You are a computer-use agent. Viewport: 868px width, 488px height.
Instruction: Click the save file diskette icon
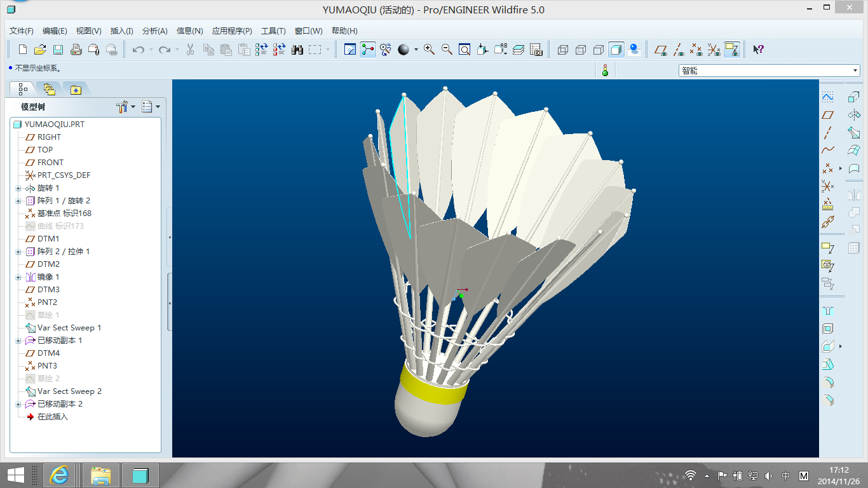pyautogui.click(x=58, y=50)
